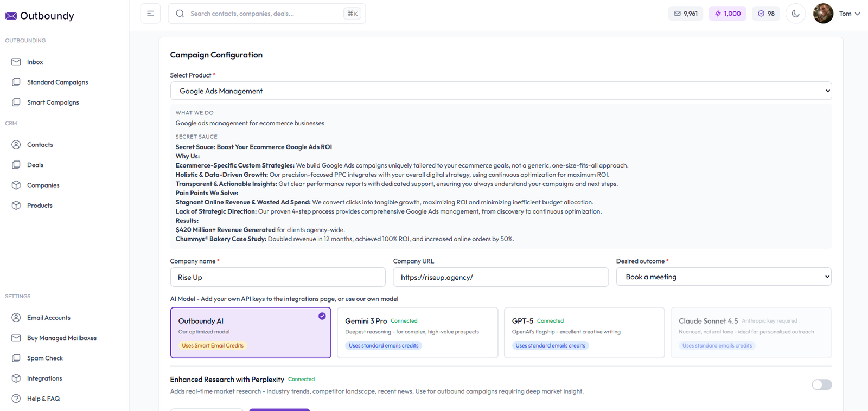The width and height of the screenshot is (868, 411).
Task: Open the 1,000 smart credits lightning badge
Action: pos(727,14)
